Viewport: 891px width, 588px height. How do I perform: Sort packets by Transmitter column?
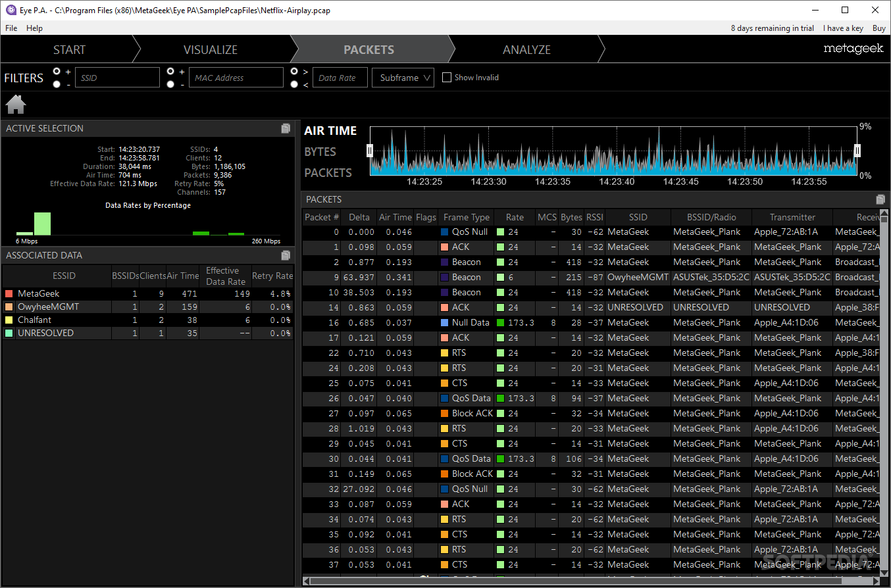792,217
